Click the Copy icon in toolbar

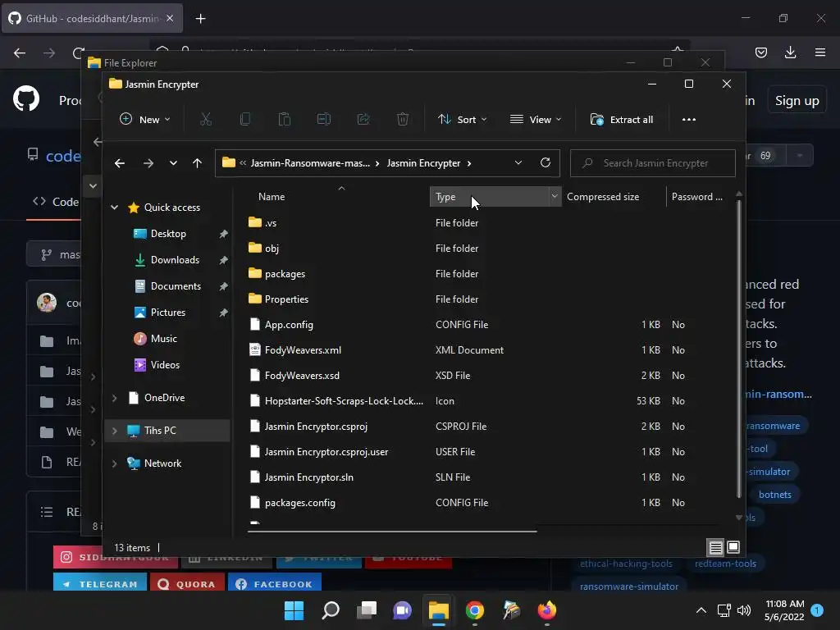(244, 120)
